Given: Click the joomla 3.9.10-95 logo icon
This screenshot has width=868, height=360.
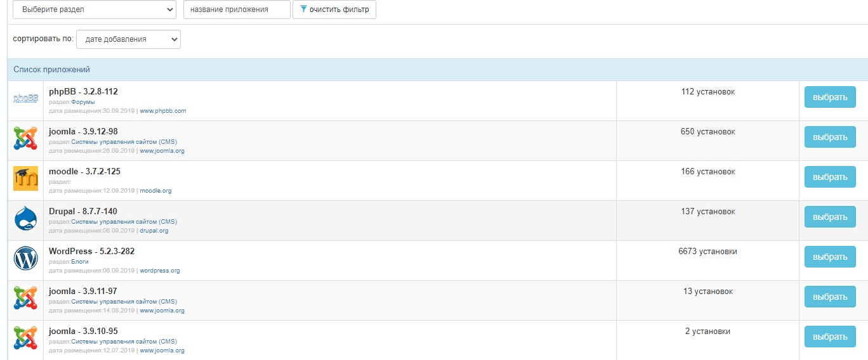Looking at the screenshot, I should tap(25, 338).
